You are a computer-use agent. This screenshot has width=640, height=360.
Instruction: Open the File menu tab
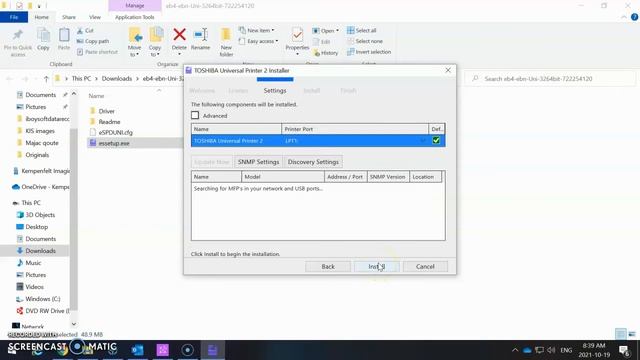(14, 17)
